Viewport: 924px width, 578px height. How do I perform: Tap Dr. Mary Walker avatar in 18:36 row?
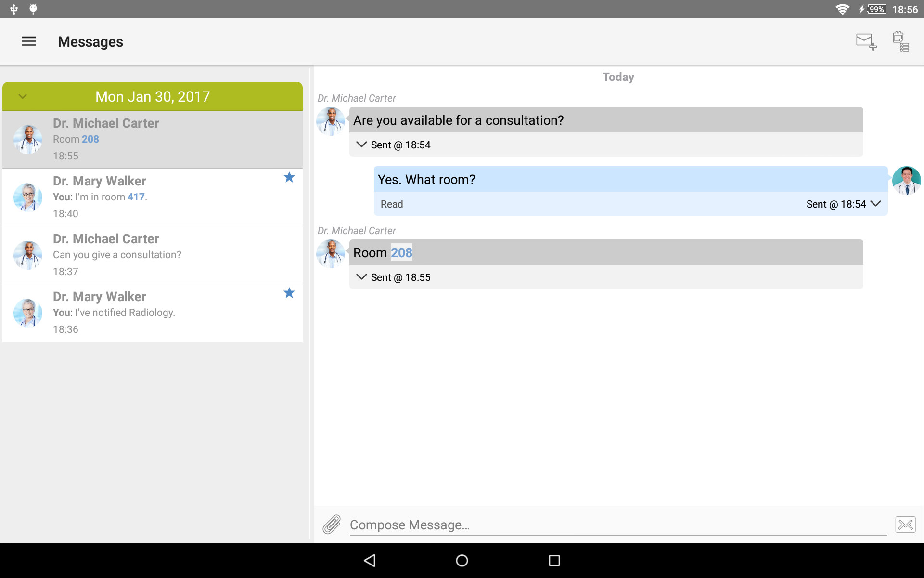pos(28,313)
